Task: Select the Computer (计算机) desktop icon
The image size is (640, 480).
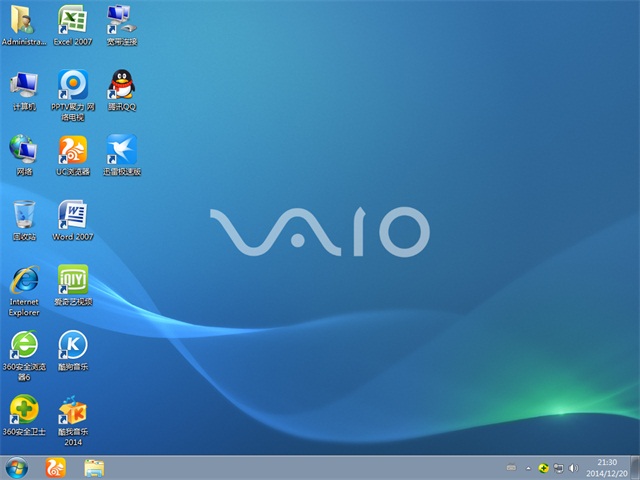Action: tap(24, 86)
